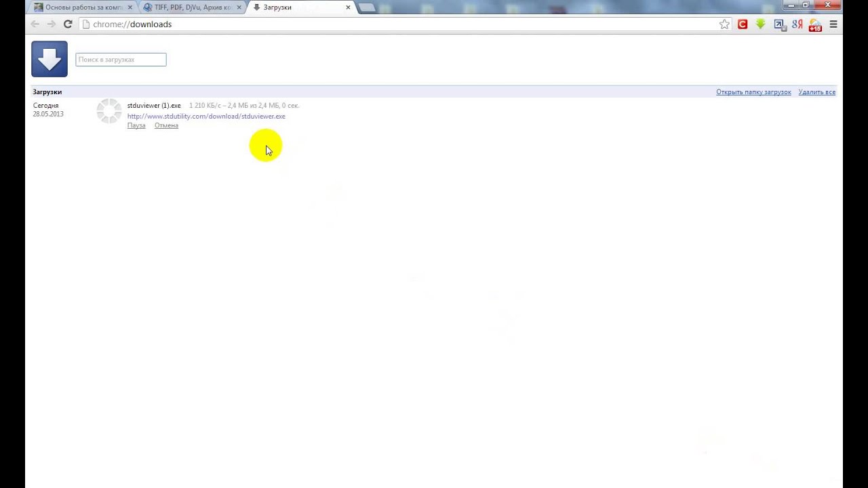Click the 28.05.2013 date text
868x488 pixels.
click(48, 114)
